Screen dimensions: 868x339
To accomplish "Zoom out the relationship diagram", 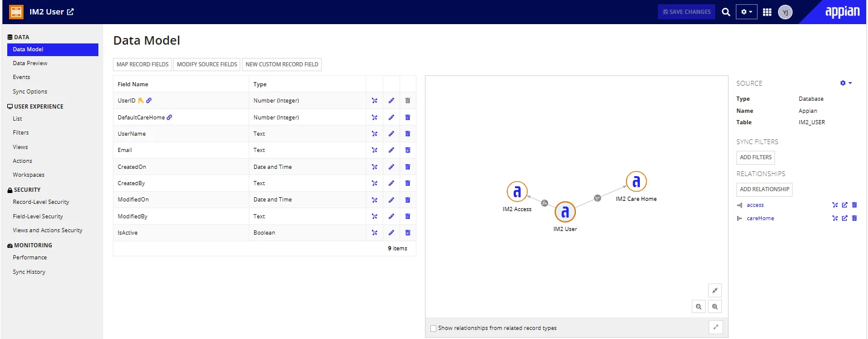I will pyautogui.click(x=698, y=306).
